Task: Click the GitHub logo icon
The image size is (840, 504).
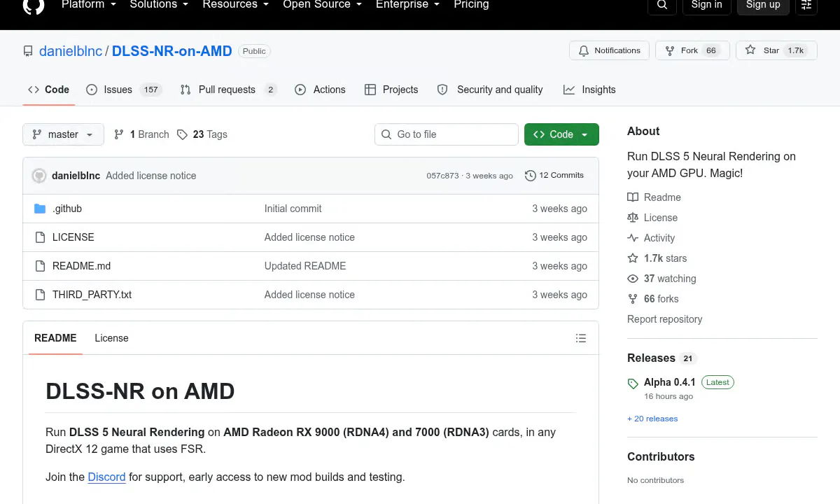Action: [x=34, y=5]
